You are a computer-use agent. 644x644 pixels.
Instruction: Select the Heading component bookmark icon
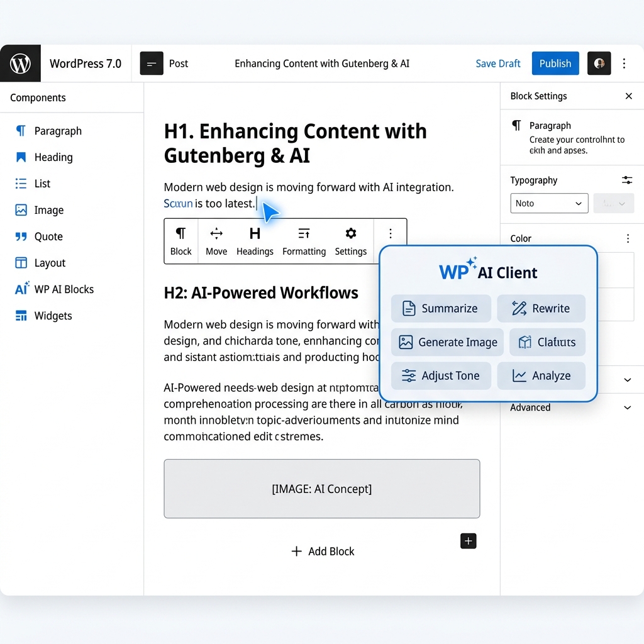(21, 157)
